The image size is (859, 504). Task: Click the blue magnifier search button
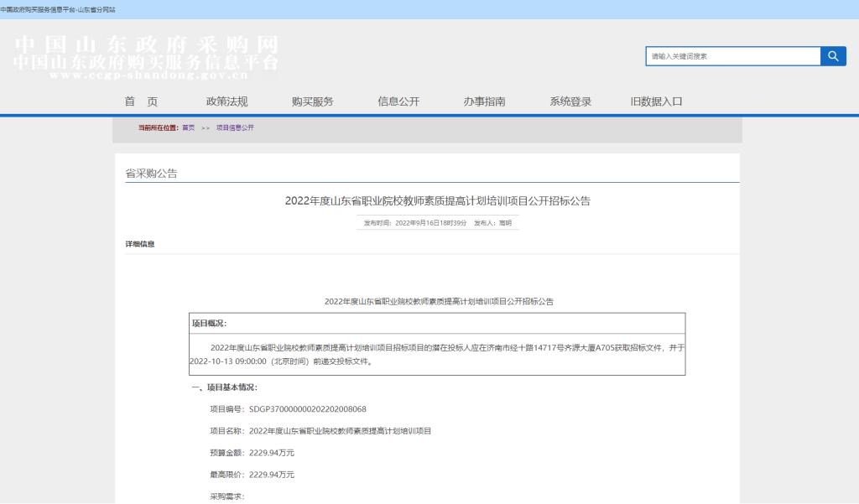(833, 56)
